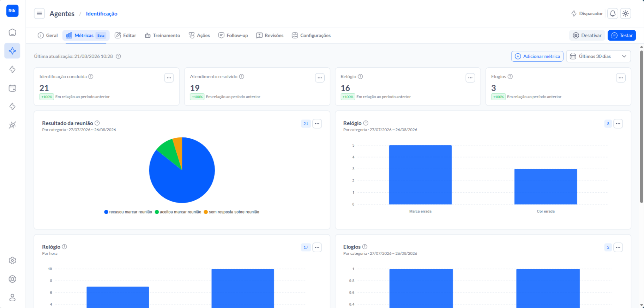The image size is (644, 308).
Task: Open options menu on Relógio Por categoria chart
Action: coord(618,124)
